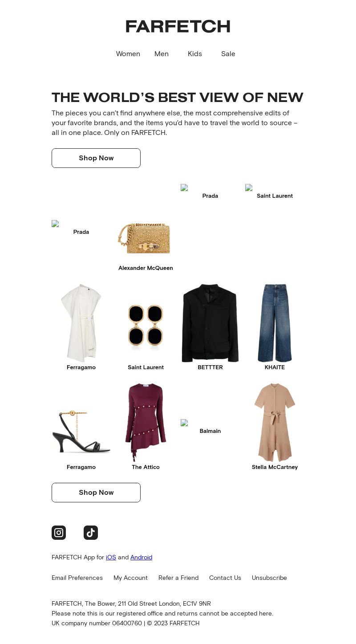Open the Android app link
This screenshot has height=644, width=356.
point(141,557)
